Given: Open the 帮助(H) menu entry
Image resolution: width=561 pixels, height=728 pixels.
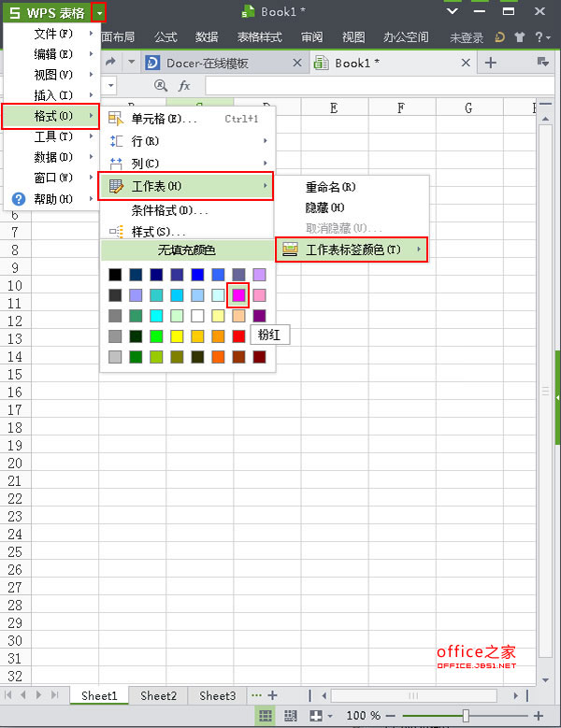Looking at the screenshot, I should coord(52,199).
